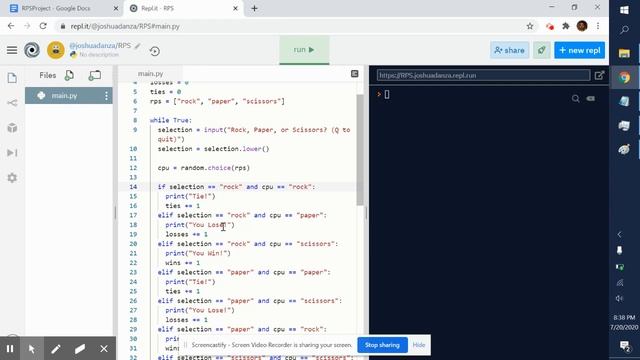Click Stop sharing button
Screen dimensions: 640x360
382,345
